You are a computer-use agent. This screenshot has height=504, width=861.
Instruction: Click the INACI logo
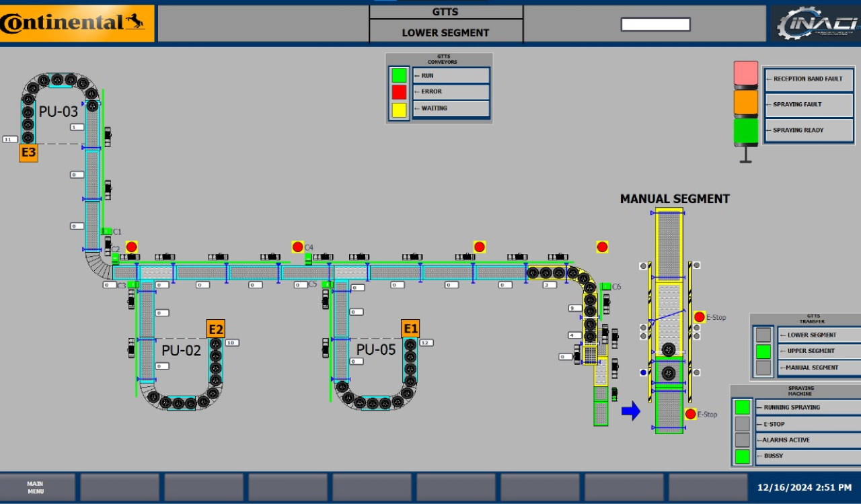(x=815, y=24)
